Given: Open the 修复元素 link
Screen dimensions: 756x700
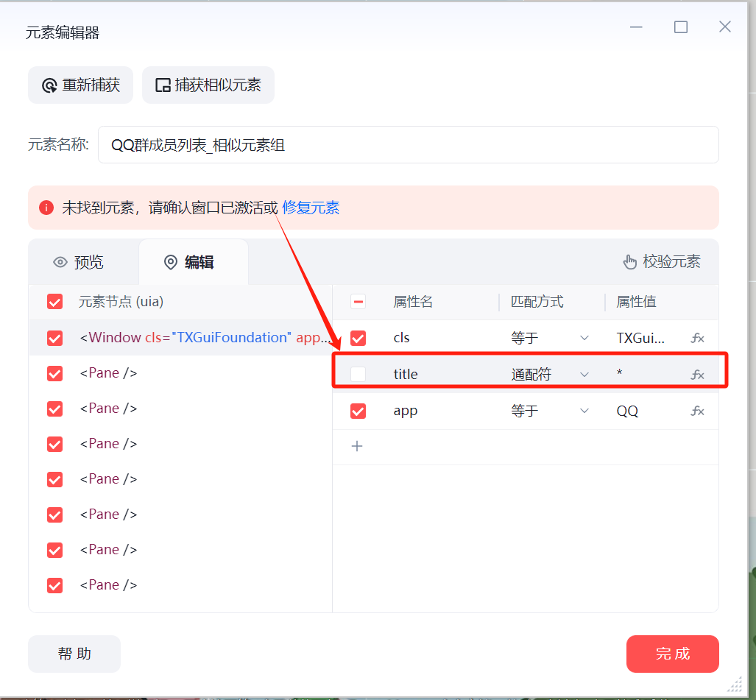Looking at the screenshot, I should 311,208.
